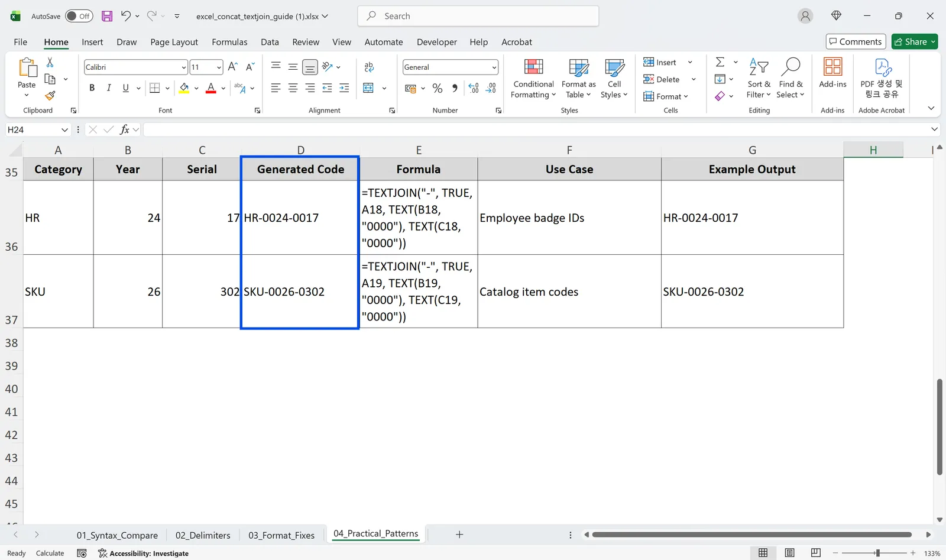Toggle Center horizontal alignment
Screen dimensions: 946x560
click(x=293, y=88)
